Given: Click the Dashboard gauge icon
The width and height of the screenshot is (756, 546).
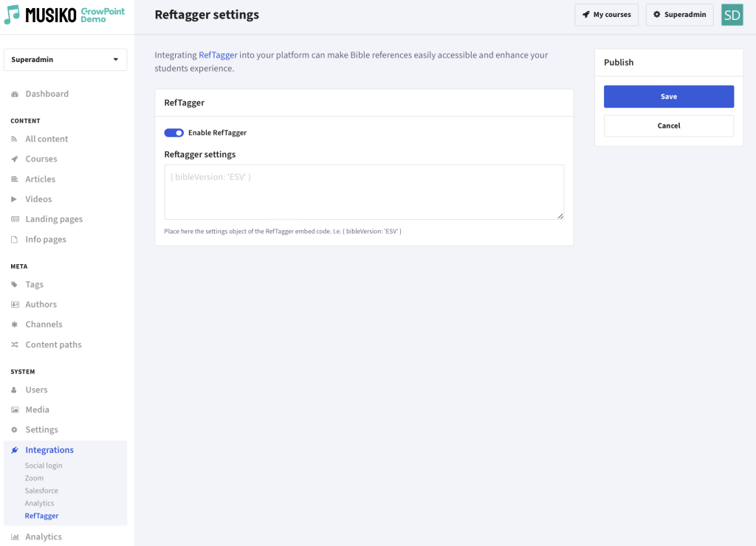Looking at the screenshot, I should tap(15, 94).
